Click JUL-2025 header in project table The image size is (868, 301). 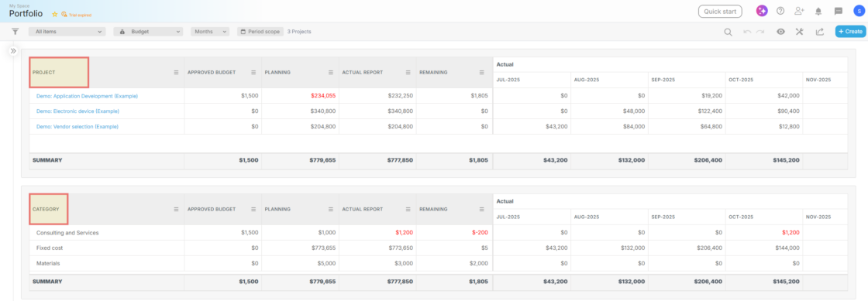coord(532,80)
